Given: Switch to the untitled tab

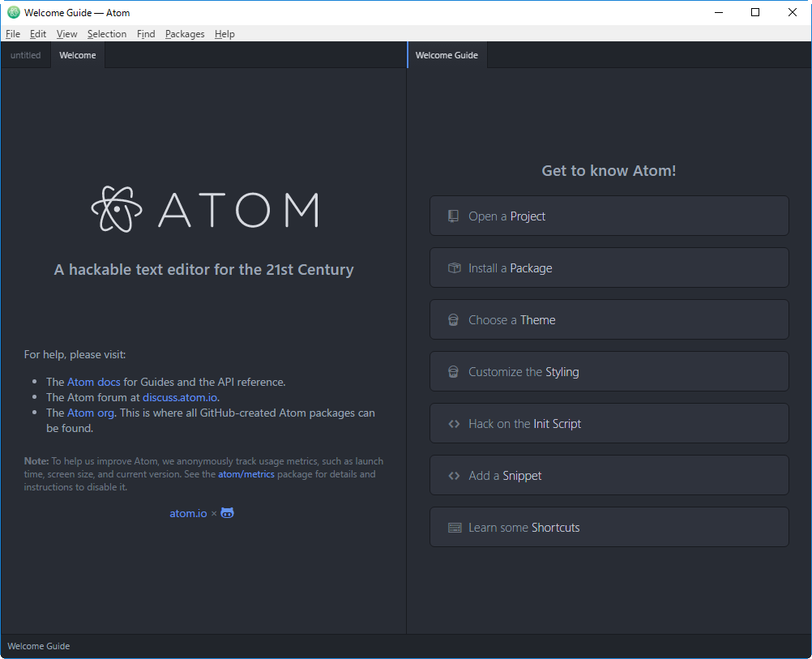Looking at the screenshot, I should 25,55.
